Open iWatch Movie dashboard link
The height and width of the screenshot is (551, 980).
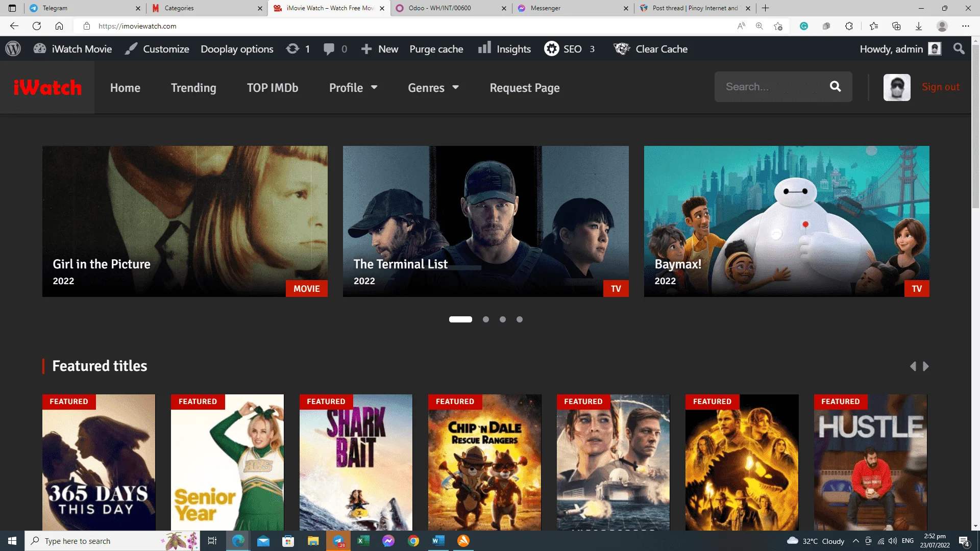pyautogui.click(x=73, y=49)
